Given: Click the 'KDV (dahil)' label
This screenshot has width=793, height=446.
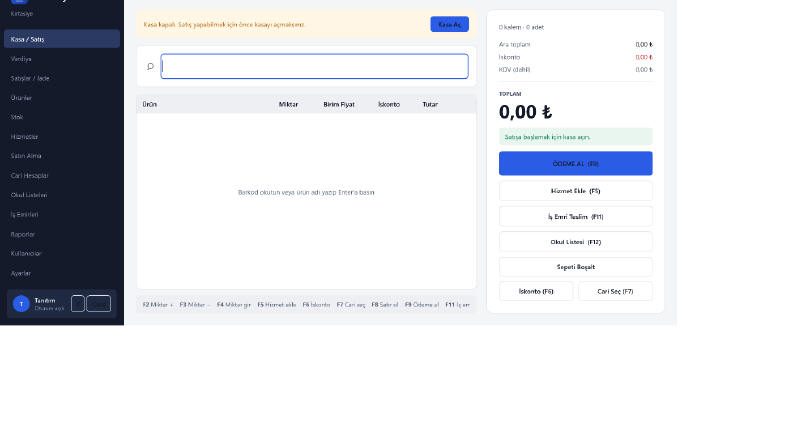Looking at the screenshot, I should 514,70.
